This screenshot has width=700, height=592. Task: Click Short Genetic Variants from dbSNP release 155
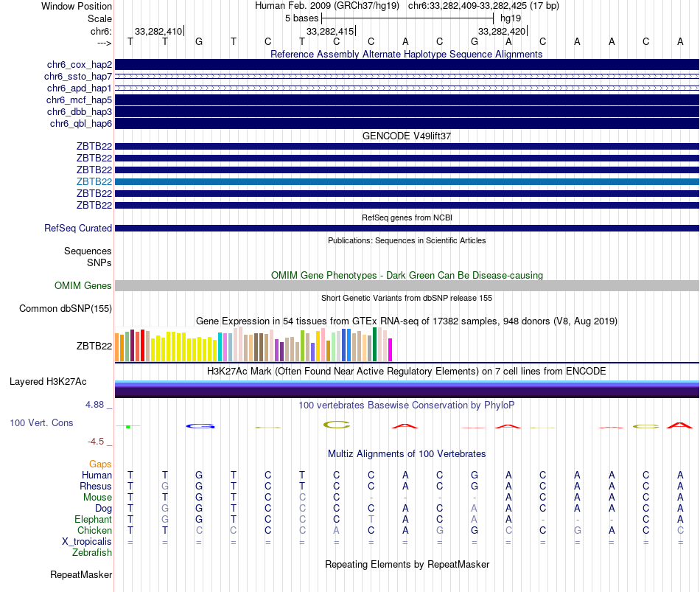coord(407,298)
